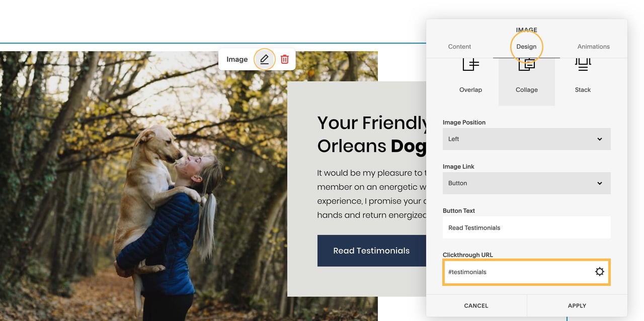Apply the image design changes
The height and width of the screenshot is (321, 644).
click(x=577, y=305)
